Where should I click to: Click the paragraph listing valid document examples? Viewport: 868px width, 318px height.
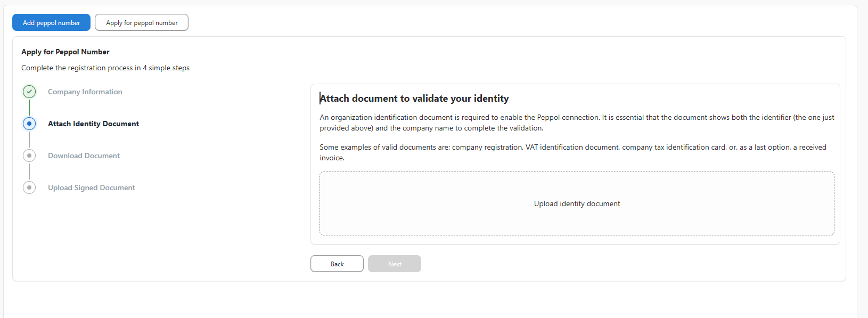[573, 152]
